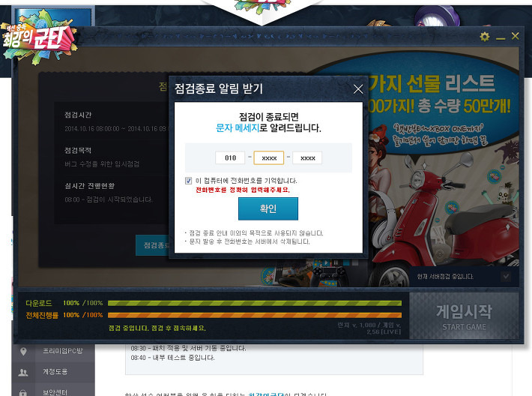The height and width of the screenshot is (396, 532).
Task: Click the 점검 중입니다. 점검 후 접속하세요 status text
Action: (157, 328)
